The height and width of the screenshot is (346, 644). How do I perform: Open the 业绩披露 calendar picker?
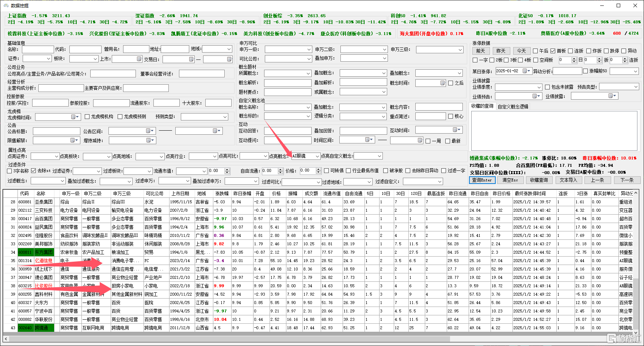(613, 96)
